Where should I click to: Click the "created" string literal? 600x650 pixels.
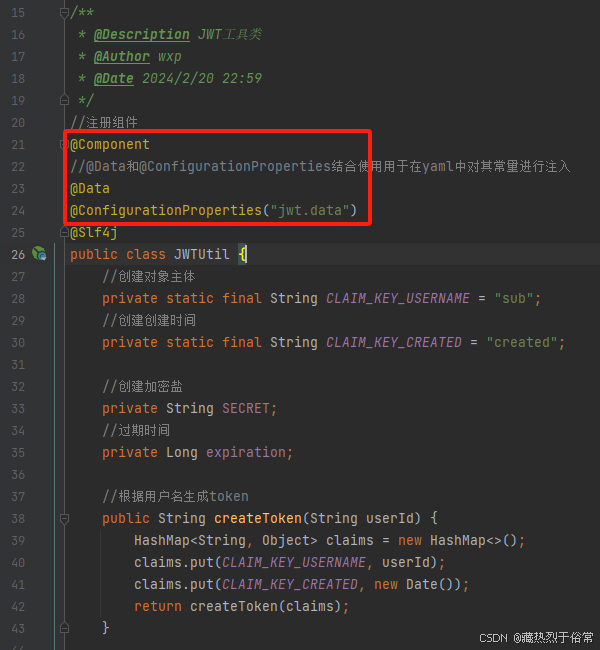[x=522, y=342]
